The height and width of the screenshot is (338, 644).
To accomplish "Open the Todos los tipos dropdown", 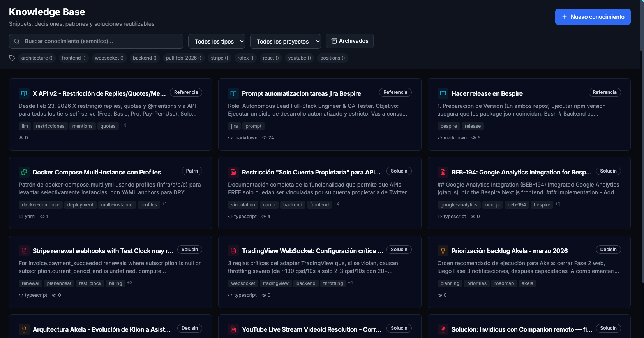I will (x=217, y=41).
